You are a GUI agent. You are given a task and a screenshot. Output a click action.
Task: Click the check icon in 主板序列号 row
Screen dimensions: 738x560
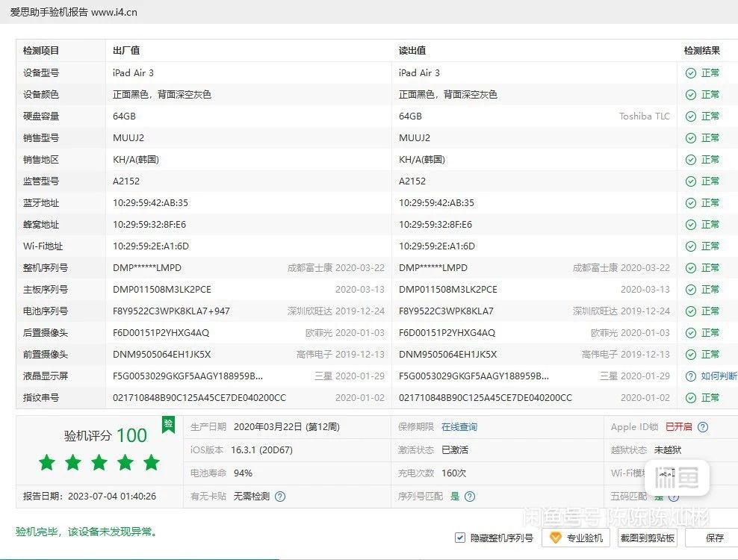pyautogui.click(x=690, y=290)
